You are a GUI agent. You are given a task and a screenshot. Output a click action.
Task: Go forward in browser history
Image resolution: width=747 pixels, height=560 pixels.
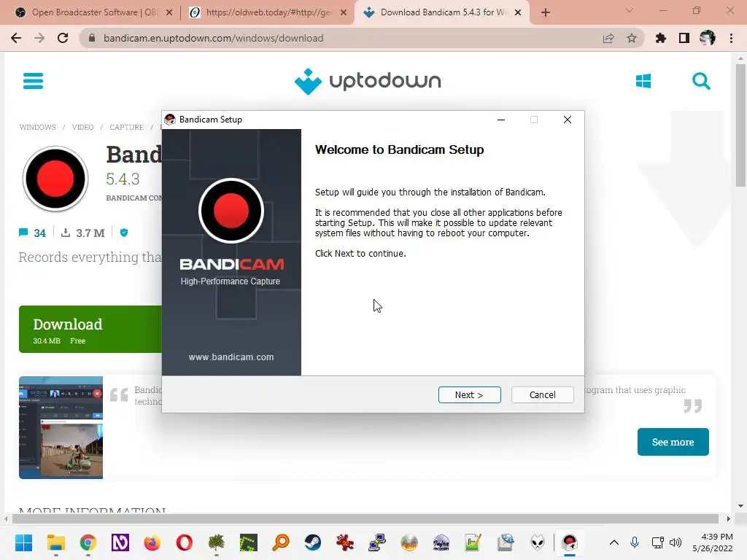click(x=39, y=38)
